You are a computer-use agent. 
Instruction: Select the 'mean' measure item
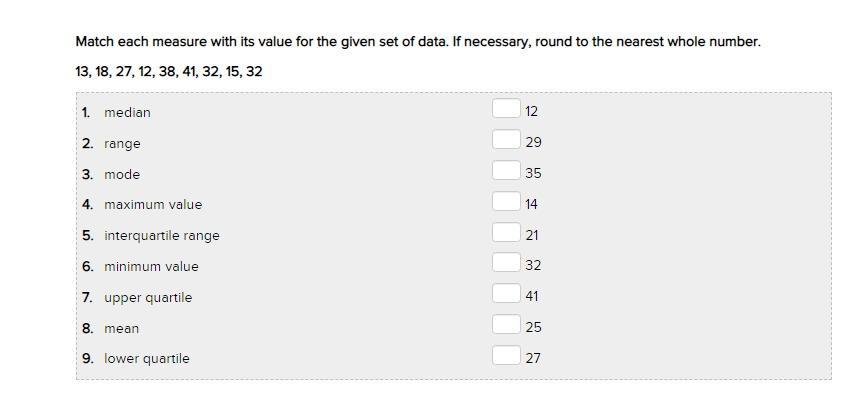[x=121, y=329]
